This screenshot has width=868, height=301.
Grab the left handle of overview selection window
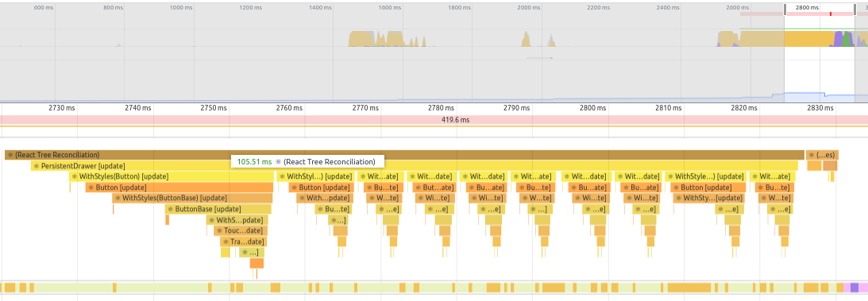click(x=785, y=10)
